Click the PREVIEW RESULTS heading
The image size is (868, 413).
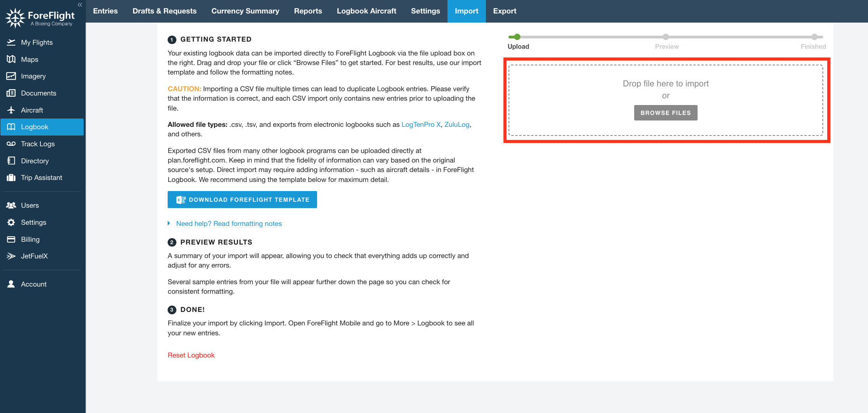(x=216, y=242)
